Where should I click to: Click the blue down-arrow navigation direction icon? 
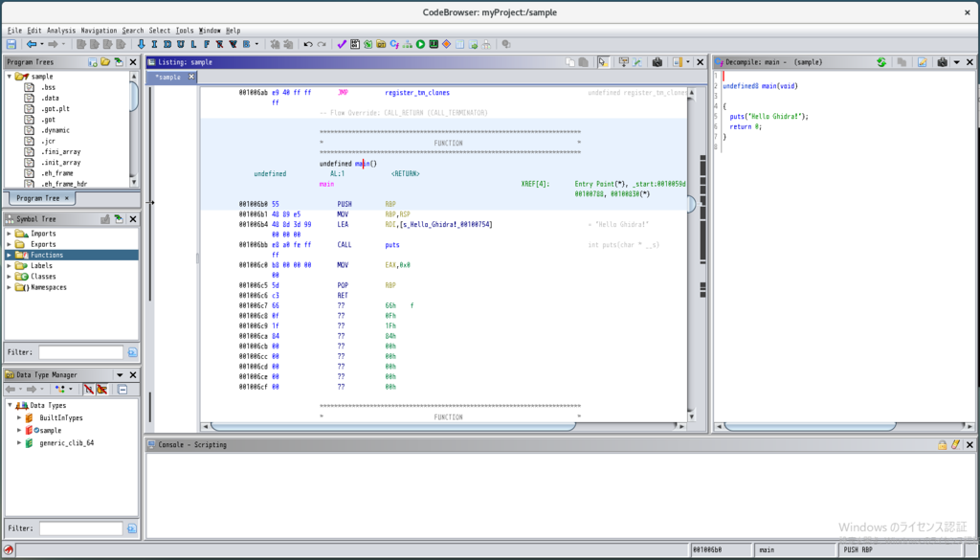pos(142,44)
